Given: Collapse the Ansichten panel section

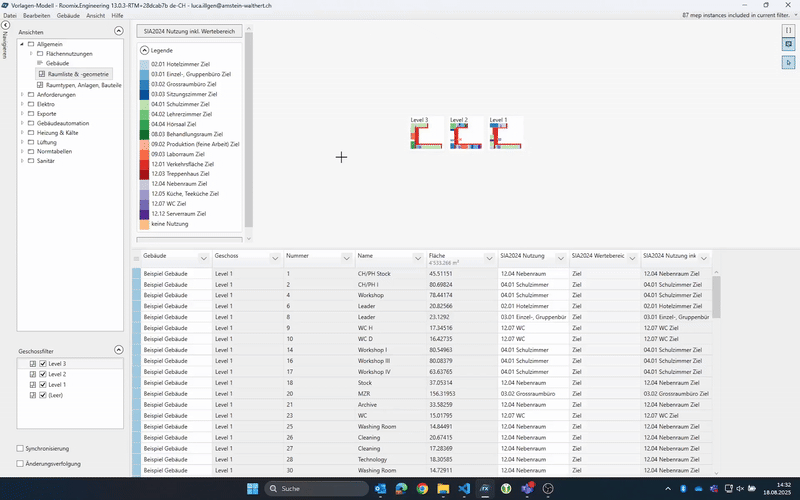Looking at the screenshot, I should click(x=119, y=31).
